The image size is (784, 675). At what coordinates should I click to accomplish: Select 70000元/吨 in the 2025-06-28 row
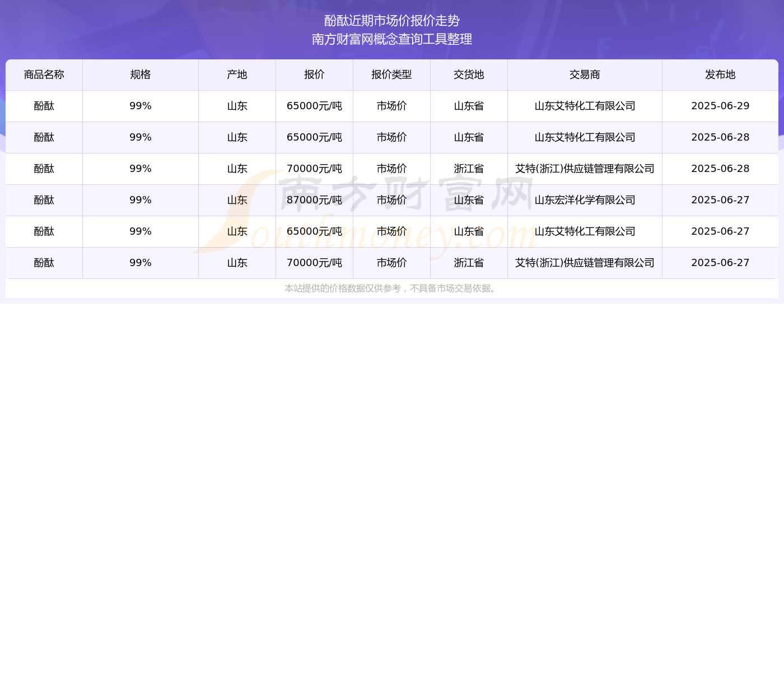(x=315, y=169)
